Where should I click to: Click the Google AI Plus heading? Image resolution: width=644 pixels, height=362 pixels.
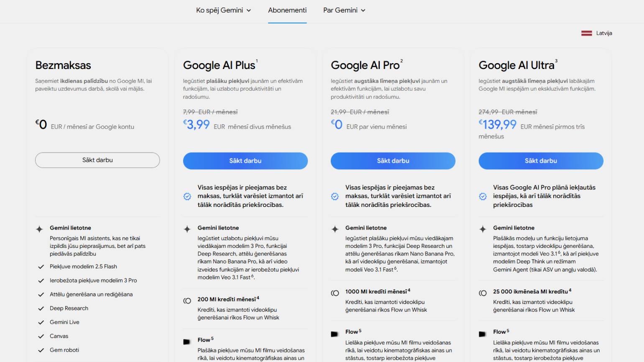tap(219, 66)
